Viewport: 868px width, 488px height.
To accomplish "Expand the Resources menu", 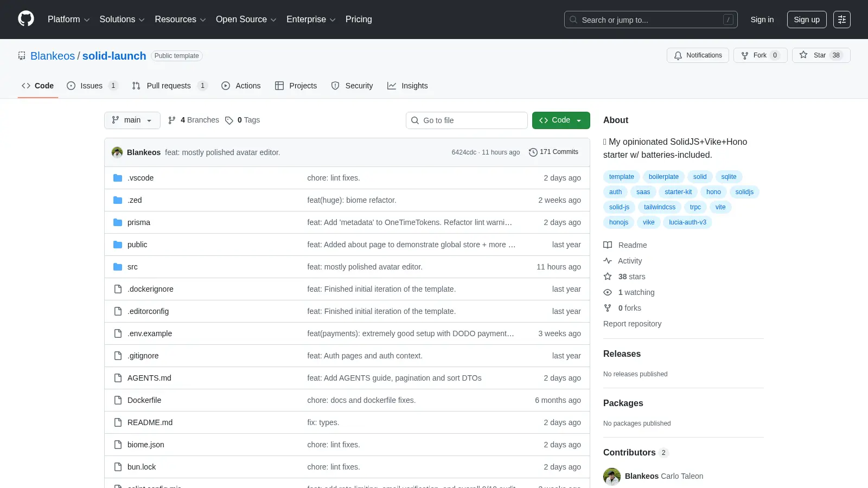I will coord(180,20).
